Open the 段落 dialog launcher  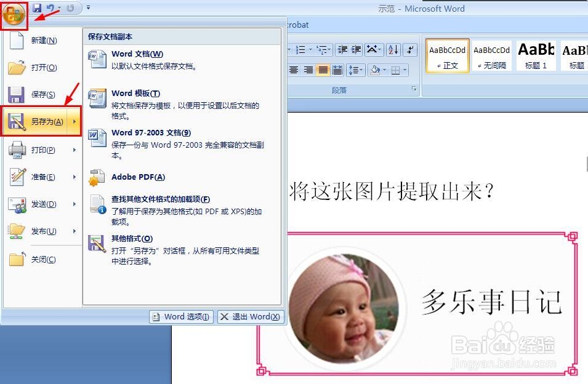click(x=414, y=89)
